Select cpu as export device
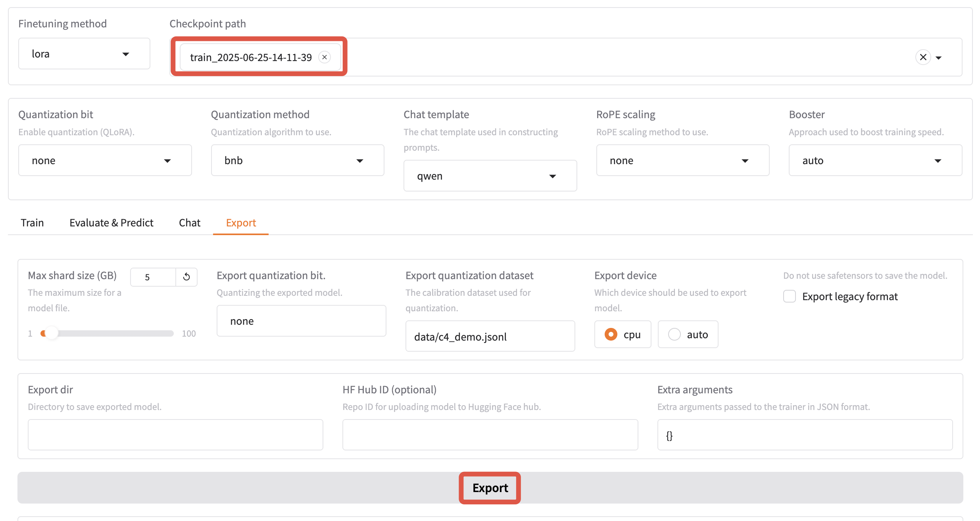 tap(611, 334)
